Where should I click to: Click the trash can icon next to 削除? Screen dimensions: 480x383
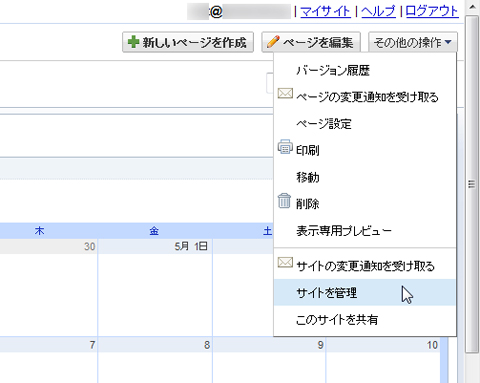pyautogui.click(x=284, y=201)
